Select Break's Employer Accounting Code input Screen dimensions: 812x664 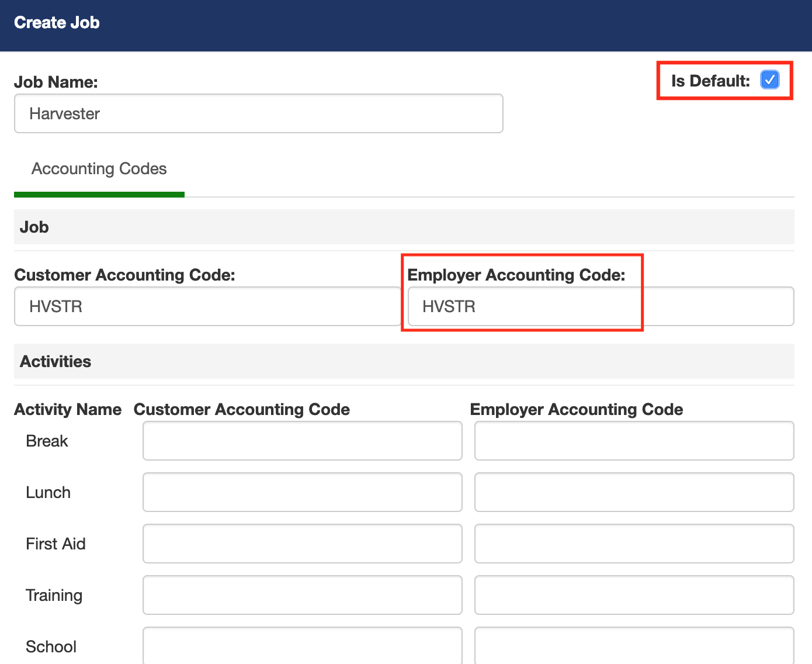point(634,441)
